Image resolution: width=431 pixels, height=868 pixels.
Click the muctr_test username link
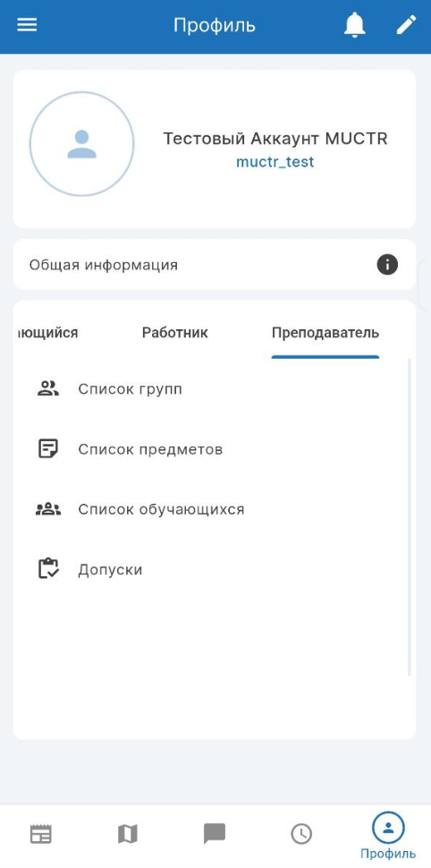pyautogui.click(x=275, y=162)
